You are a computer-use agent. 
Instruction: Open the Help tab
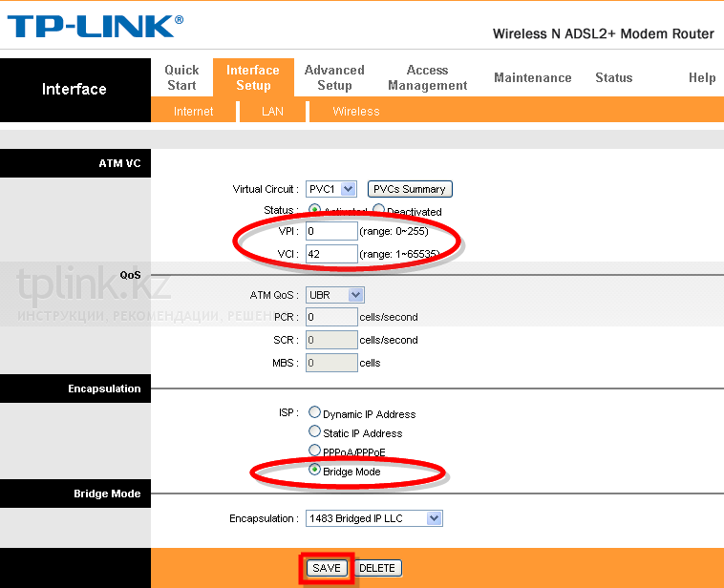click(x=702, y=77)
